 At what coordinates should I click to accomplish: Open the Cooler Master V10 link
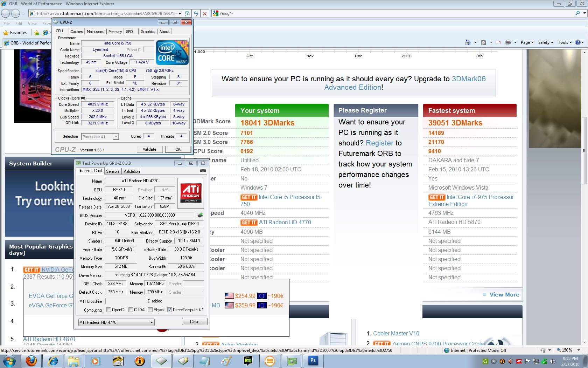tap(396, 334)
